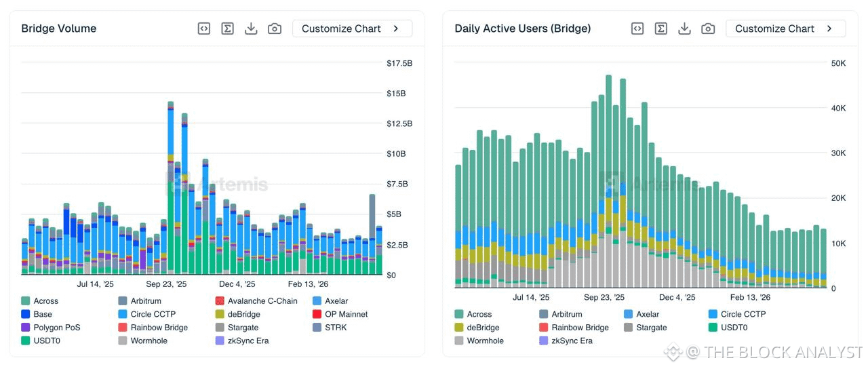Open embed code icon on Bridge Volume chart
The height and width of the screenshot is (369, 868).
pyautogui.click(x=203, y=28)
